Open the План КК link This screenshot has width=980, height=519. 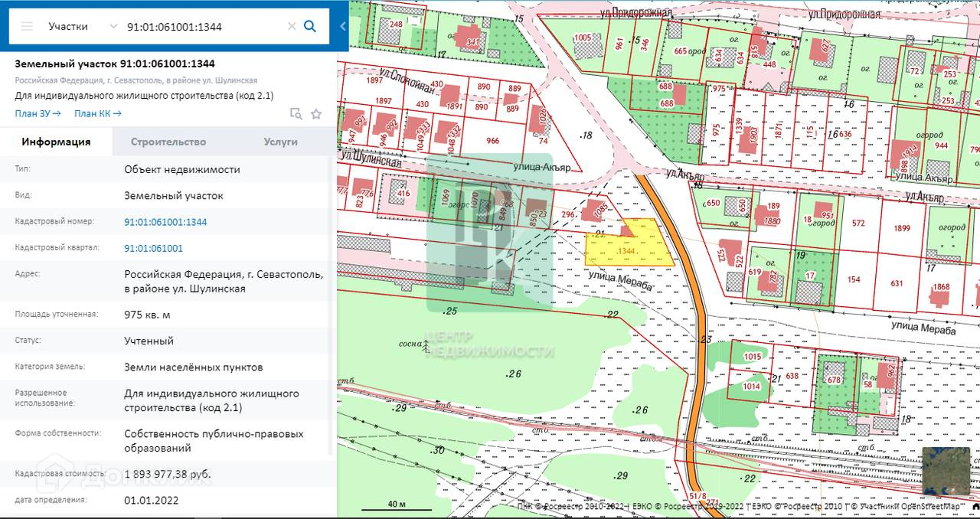(x=97, y=113)
